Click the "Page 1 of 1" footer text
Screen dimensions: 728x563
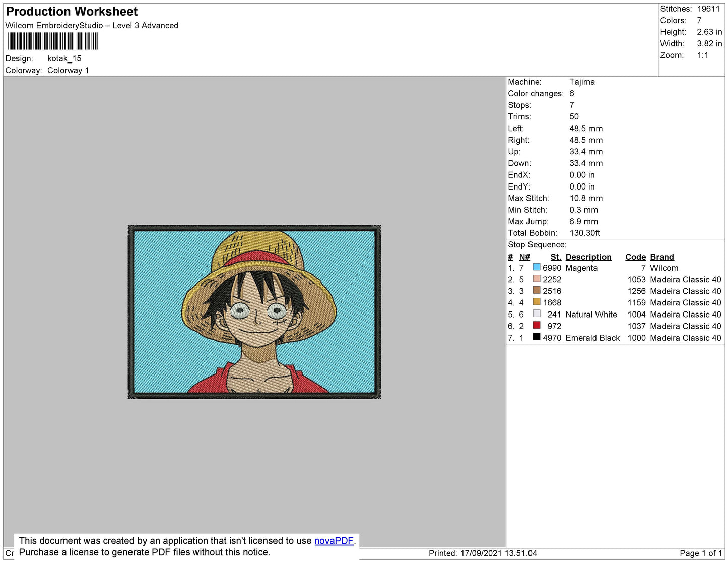click(701, 553)
